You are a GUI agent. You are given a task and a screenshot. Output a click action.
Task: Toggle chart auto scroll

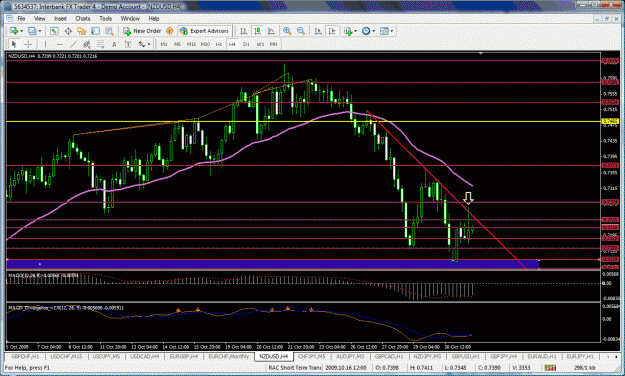click(x=318, y=31)
